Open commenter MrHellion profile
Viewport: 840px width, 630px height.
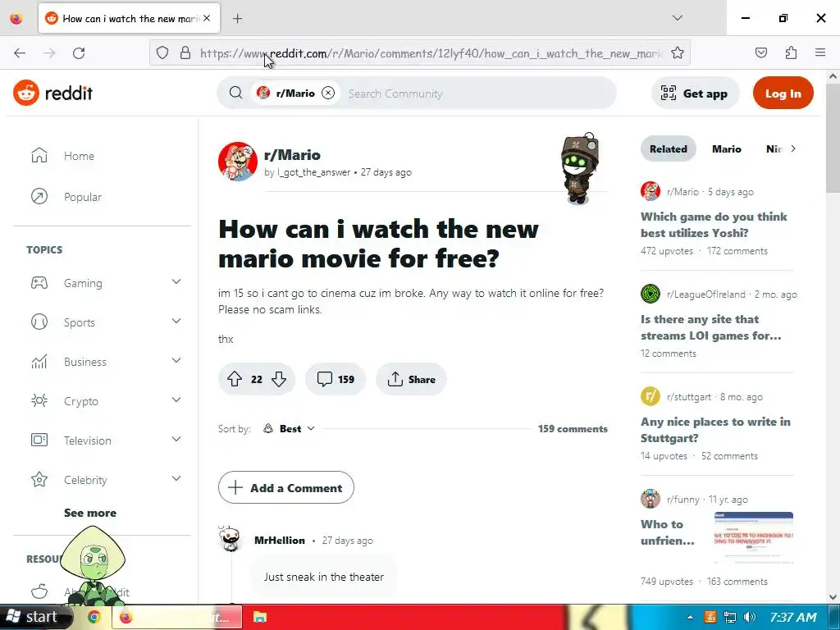coord(280,541)
